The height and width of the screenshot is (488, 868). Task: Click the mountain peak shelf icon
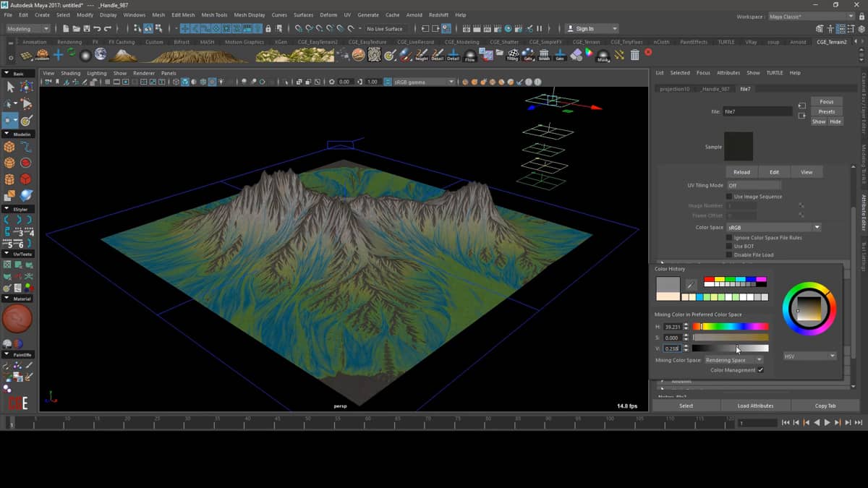(x=122, y=55)
